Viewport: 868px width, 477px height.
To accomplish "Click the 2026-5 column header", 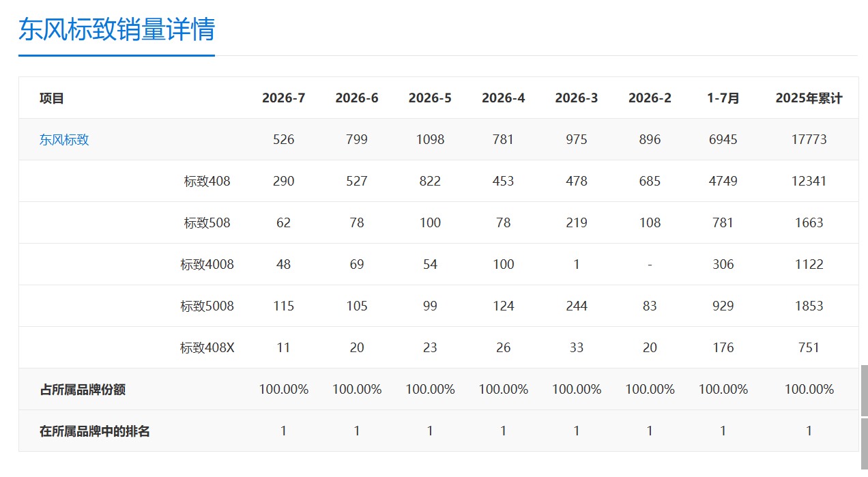I will pyautogui.click(x=430, y=98).
